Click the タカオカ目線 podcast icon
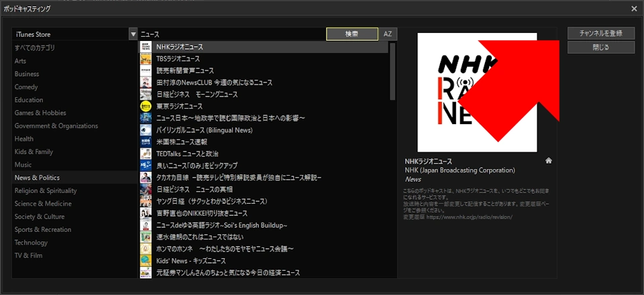This screenshot has height=295, width=644. coord(146,178)
